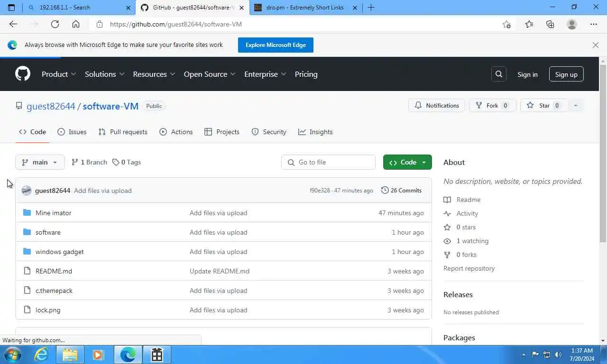Switch to the dro.pm browser tab
This screenshot has width=607, height=364.
305,8
